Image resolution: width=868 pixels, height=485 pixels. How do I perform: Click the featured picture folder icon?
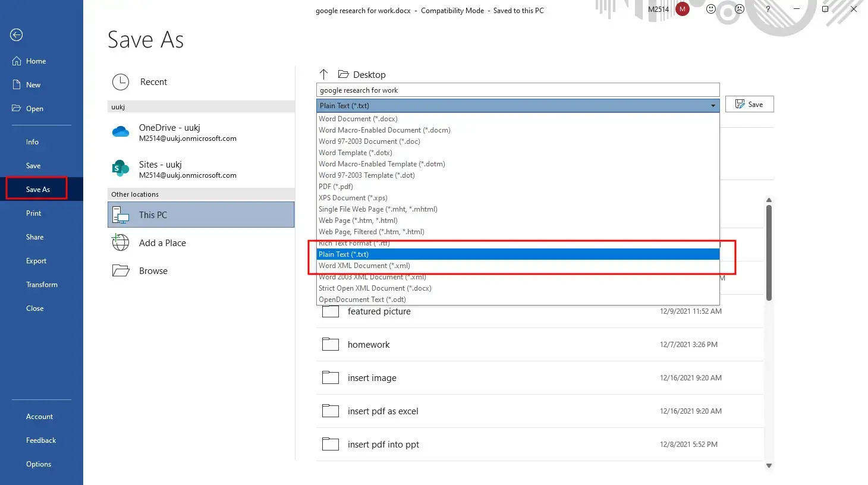click(x=331, y=311)
